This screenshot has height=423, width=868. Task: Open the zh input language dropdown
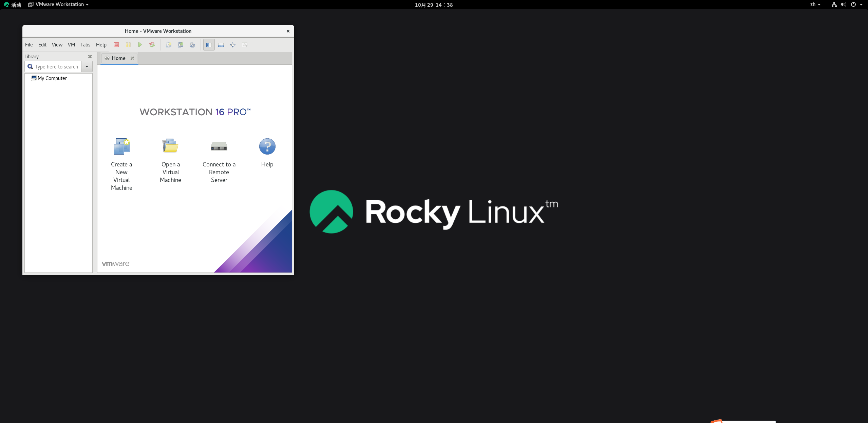[815, 4]
